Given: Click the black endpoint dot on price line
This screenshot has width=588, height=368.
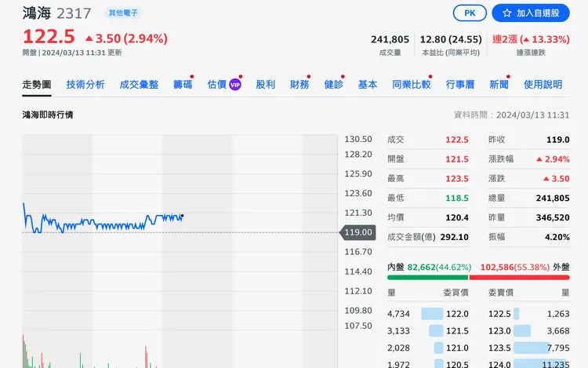Looking at the screenshot, I should coord(182,216).
